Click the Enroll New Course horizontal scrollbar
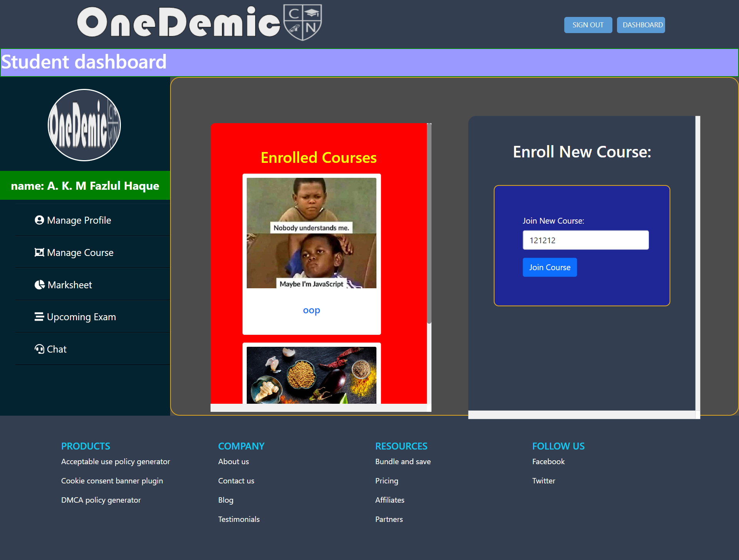This screenshot has height=560, width=739. [582, 415]
